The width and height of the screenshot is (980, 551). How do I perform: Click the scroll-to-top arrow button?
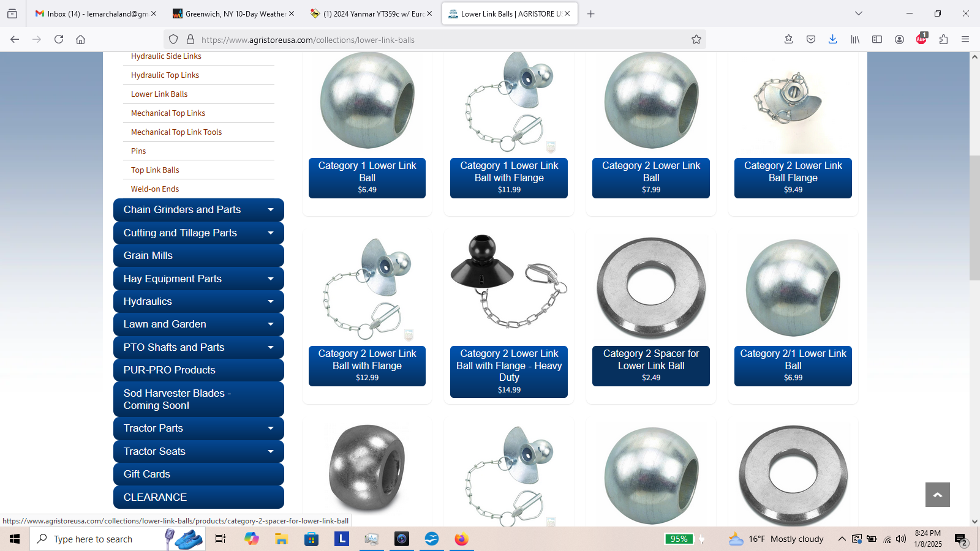point(937,495)
